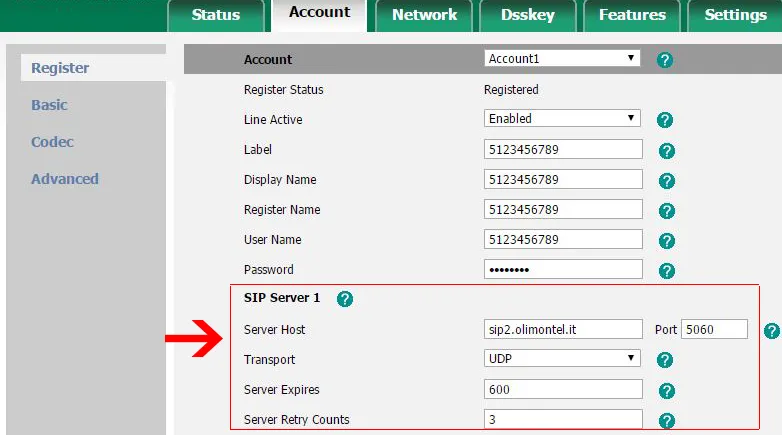
Task: Switch to the Network tab
Action: click(x=424, y=15)
